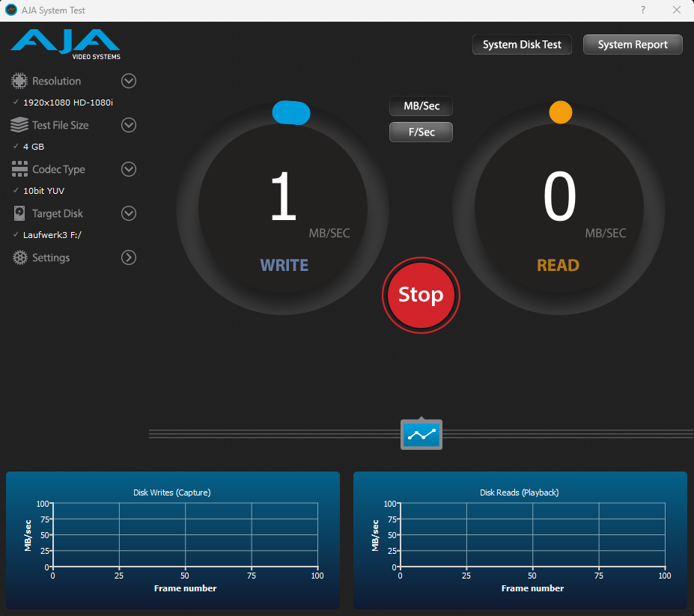This screenshot has width=694, height=616.
Task: Open the System Disk Test view
Action: click(522, 44)
